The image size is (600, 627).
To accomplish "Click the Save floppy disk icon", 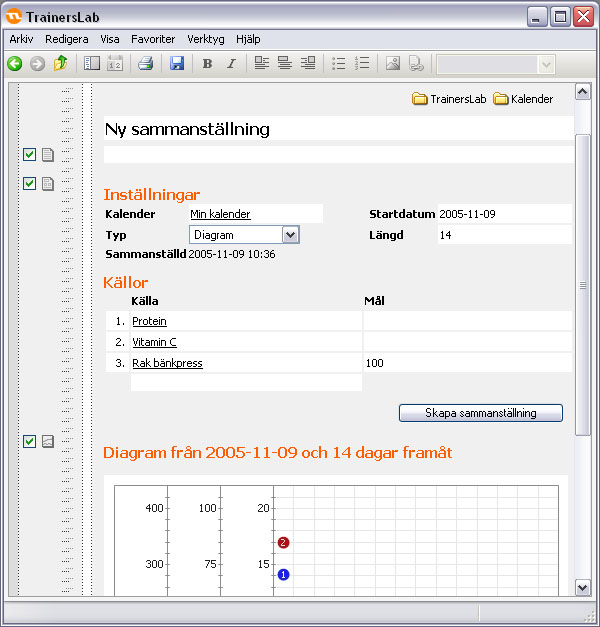I will (x=177, y=64).
